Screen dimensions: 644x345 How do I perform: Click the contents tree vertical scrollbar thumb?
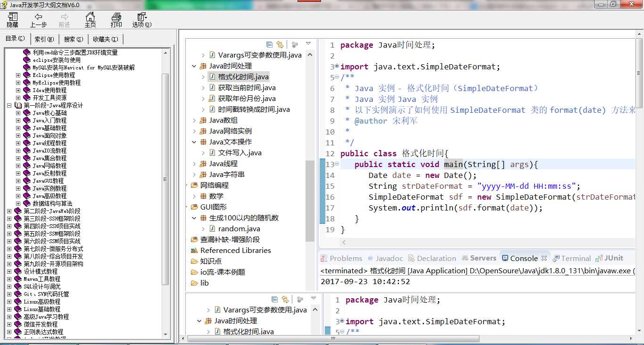(165, 179)
